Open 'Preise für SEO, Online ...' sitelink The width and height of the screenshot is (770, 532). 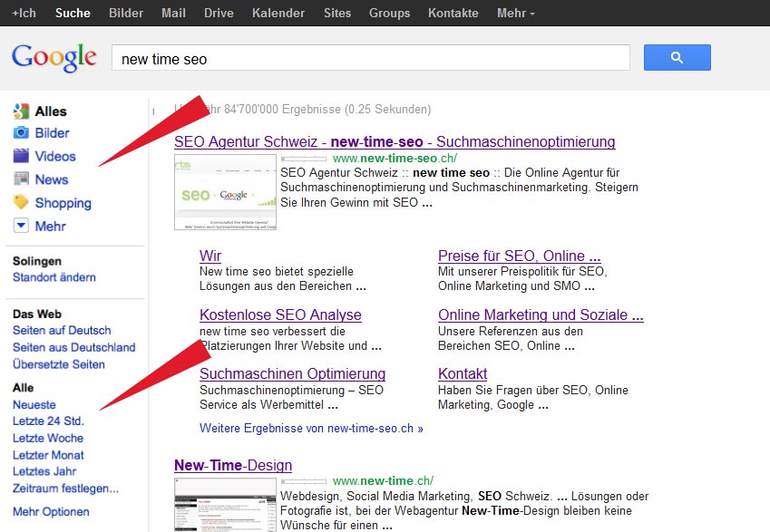click(x=519, y=256)
